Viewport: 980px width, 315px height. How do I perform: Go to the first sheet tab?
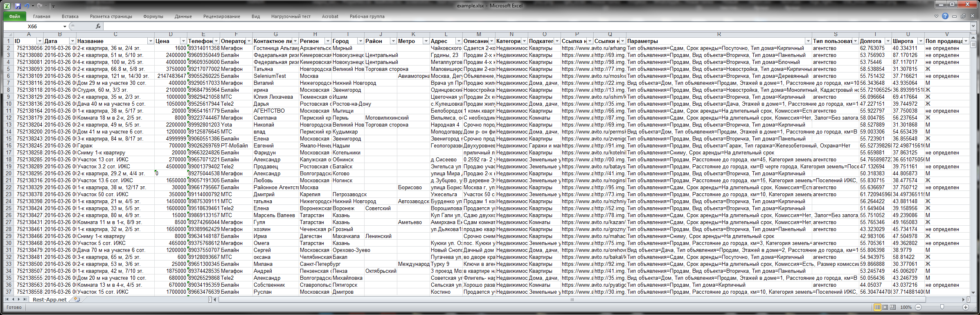7,299
